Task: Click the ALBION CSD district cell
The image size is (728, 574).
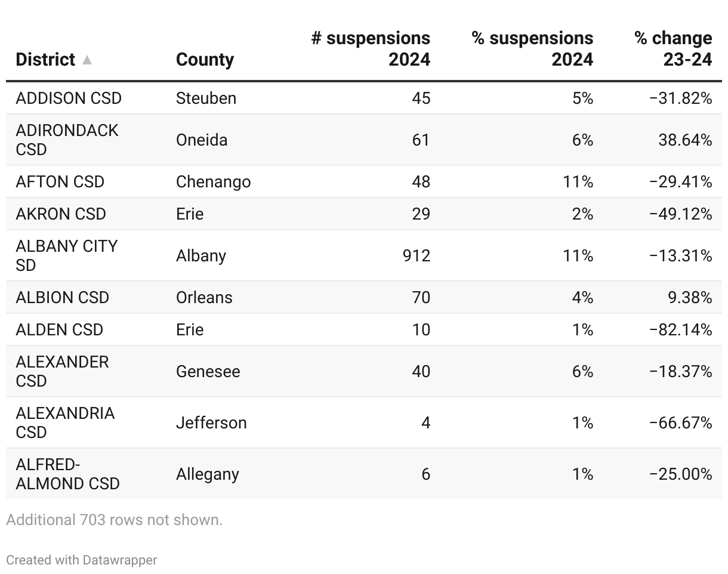Action: (x=63, y=297)
